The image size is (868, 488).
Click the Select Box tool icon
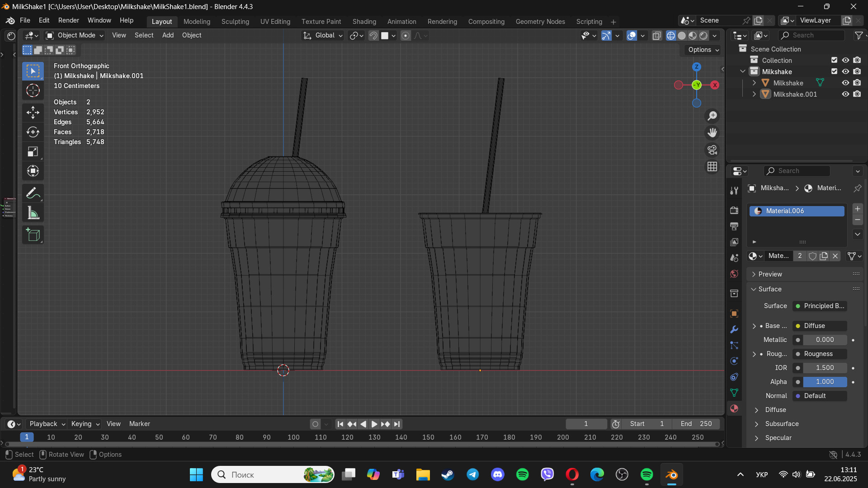(x=33, y=71)
